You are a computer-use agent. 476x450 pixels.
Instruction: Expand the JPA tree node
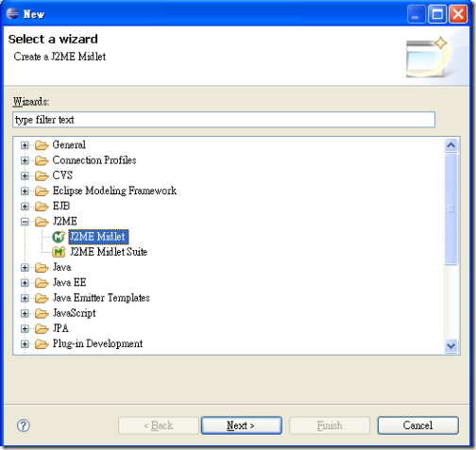click(x=25, y=329)
